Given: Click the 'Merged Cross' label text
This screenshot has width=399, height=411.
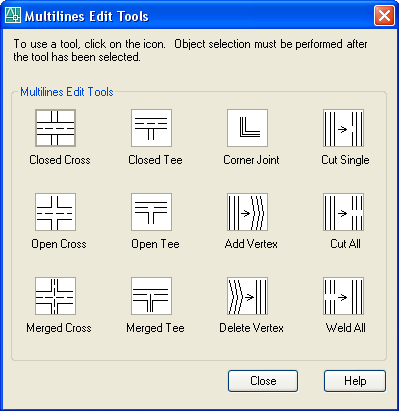Looking at the screenshot, I should (x=59, y=328).
